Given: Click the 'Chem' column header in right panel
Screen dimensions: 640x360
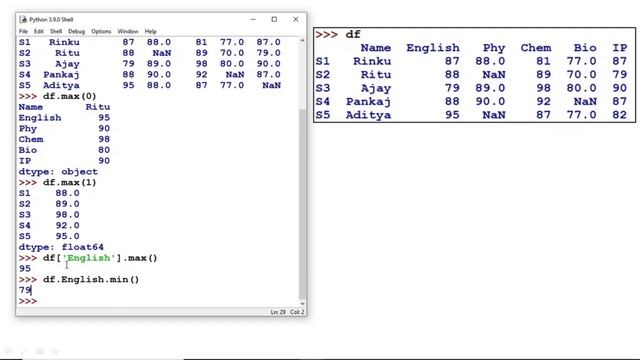Looking at the screenshot, I should tap(536, 48).
